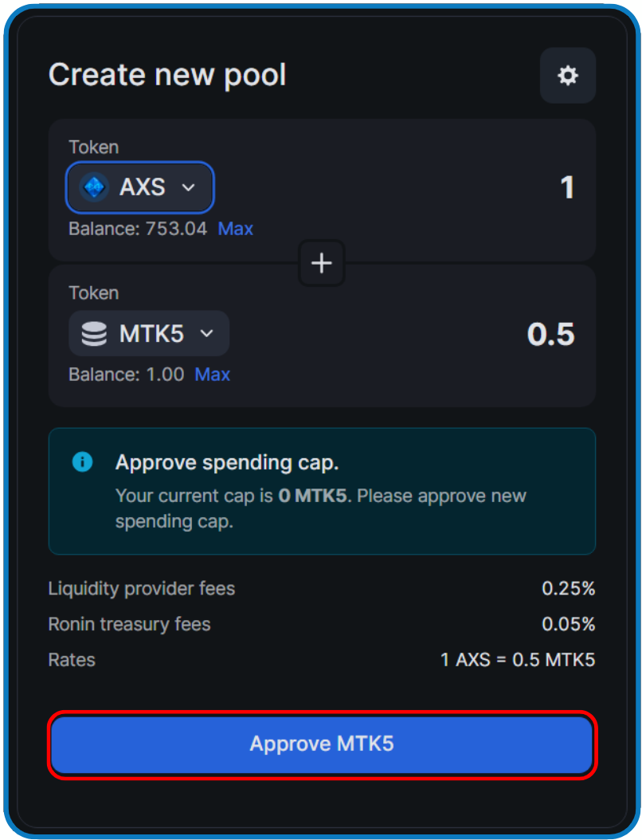
Task: Click the 1 AXS = 0.5 MTK5 rate
Action: tap(519, 660)
